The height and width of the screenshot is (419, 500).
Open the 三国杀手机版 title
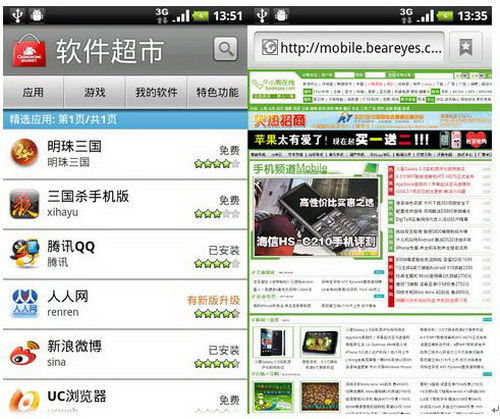tap(88, 196)
